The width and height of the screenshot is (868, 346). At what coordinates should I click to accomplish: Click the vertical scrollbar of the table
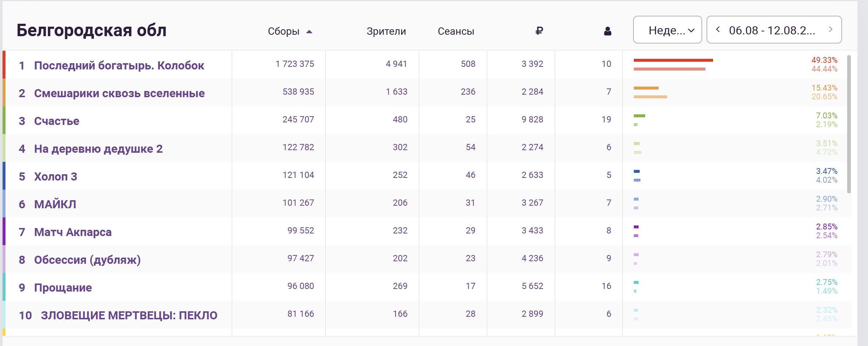[x=849, y=124]
